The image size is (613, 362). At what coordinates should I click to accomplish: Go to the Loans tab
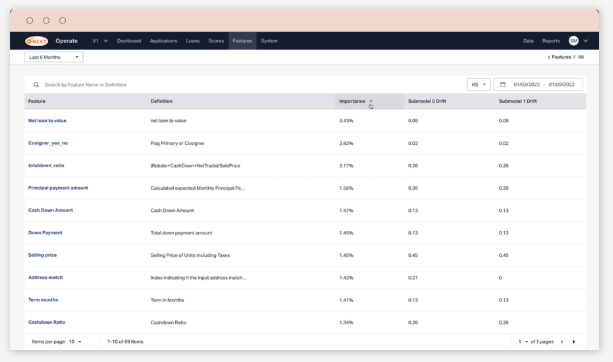point(193,41)
